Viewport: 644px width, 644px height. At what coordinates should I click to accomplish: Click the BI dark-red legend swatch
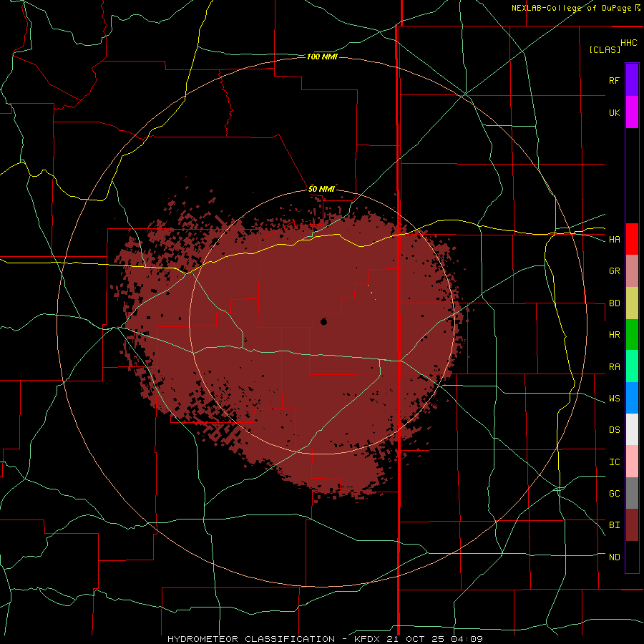coord(632,525)
